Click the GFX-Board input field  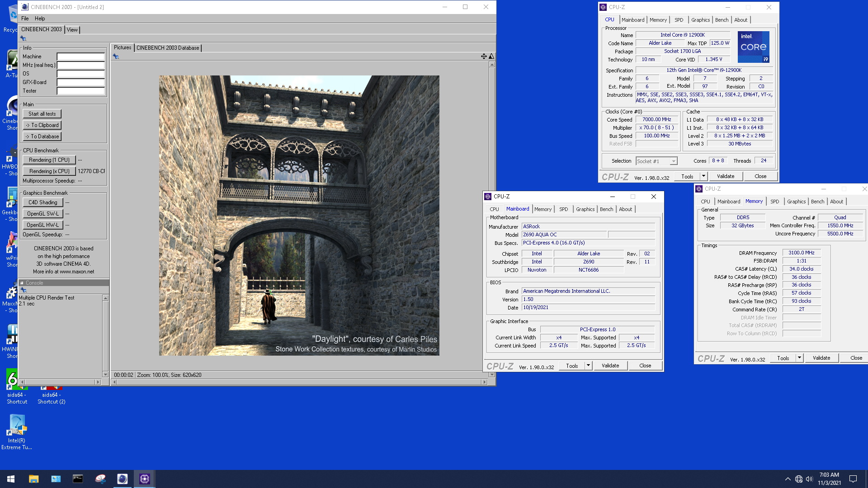point(81,83)
